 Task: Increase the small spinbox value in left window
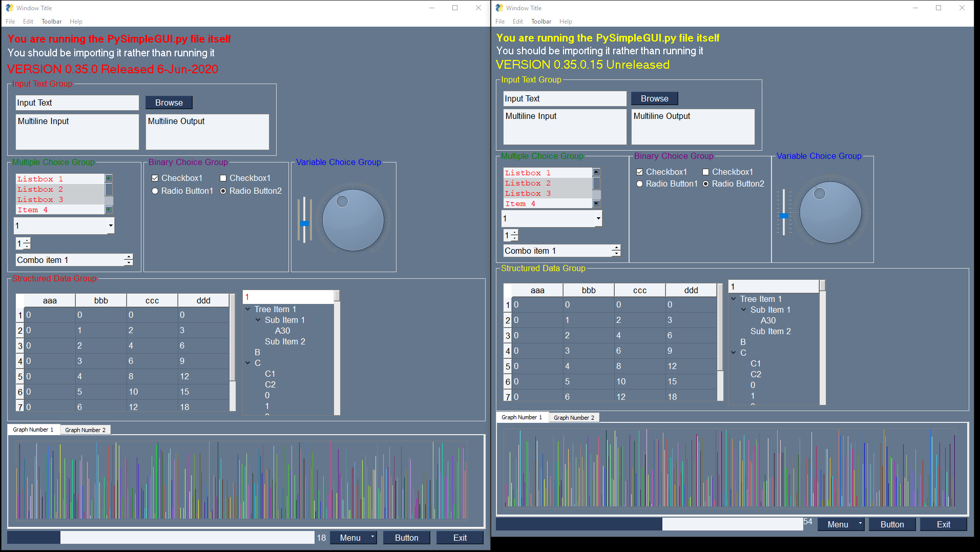click(x=27, y=241)
